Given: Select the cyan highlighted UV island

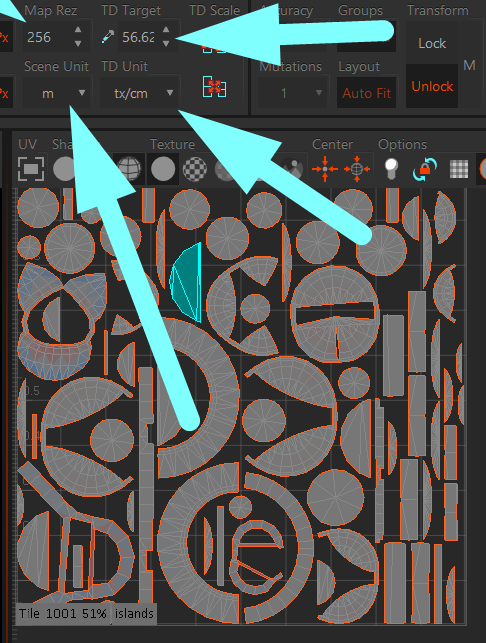Looking at the screenshot, I should pyautogui.click(x=187, y=282).
